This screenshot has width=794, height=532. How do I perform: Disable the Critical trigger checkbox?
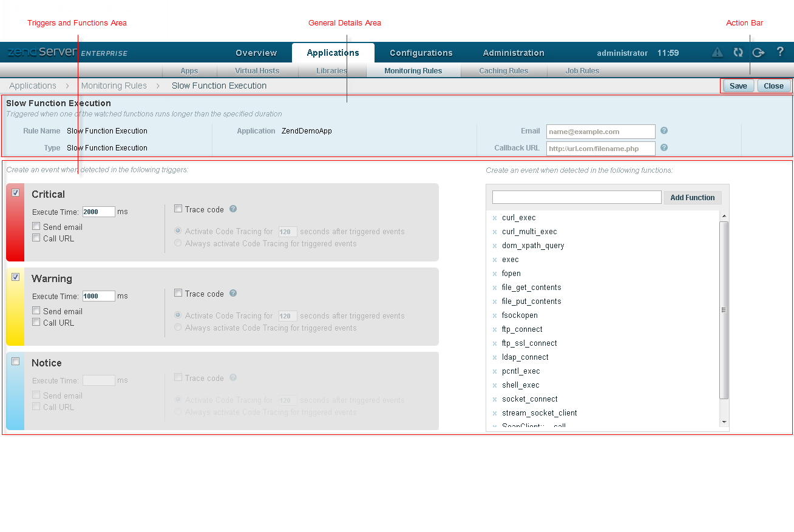[16, 193]
